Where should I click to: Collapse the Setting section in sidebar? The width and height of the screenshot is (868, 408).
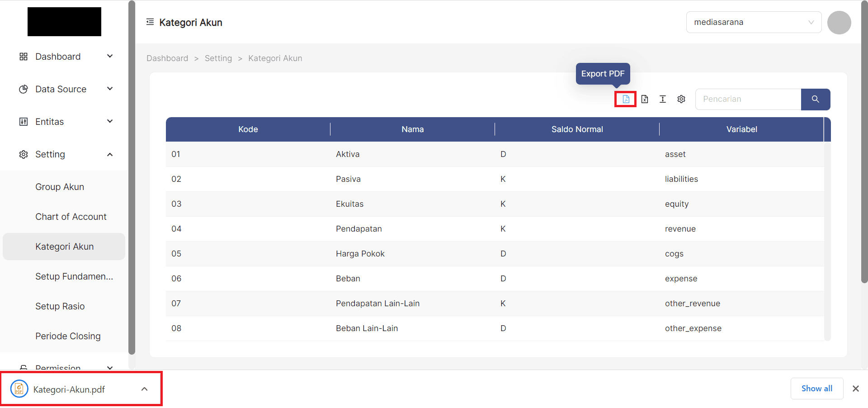[x=110, y=154]
